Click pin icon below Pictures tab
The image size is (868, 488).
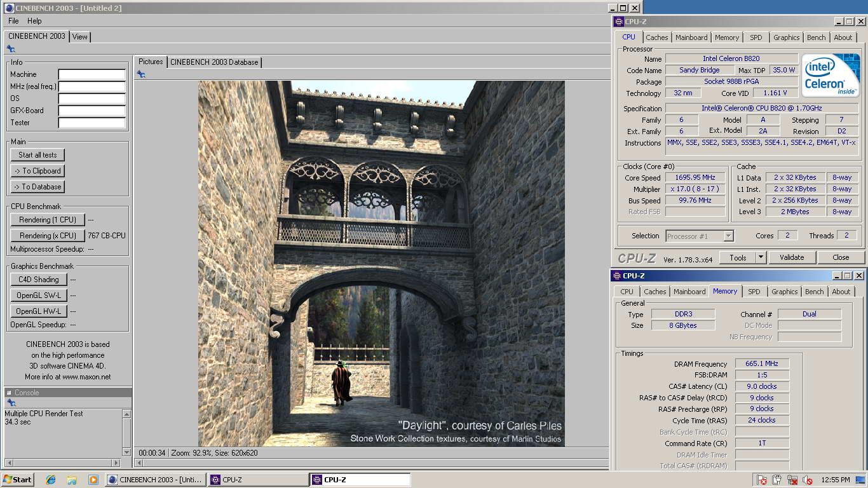(141, 74)
